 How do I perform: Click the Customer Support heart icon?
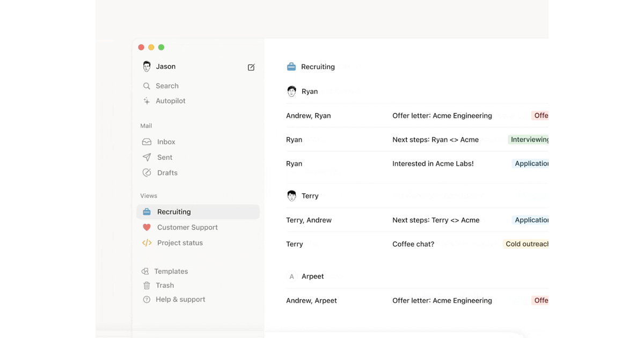(x=147, y=227)
